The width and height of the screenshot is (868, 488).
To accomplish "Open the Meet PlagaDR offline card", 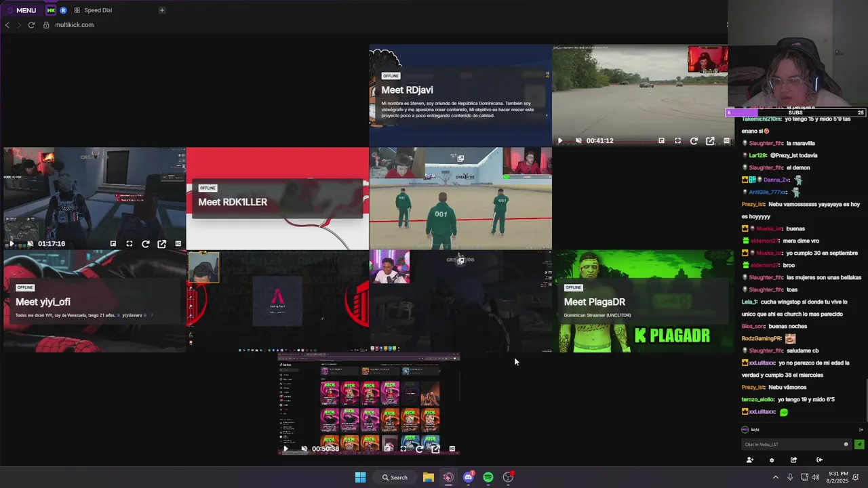I will click(x=644, y=301).
